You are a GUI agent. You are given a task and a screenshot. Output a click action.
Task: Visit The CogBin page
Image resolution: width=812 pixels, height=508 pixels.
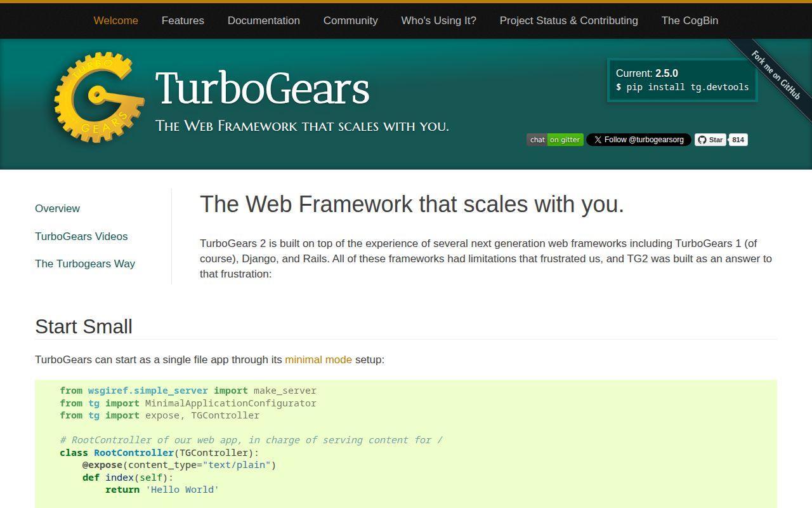pos(690,20)
